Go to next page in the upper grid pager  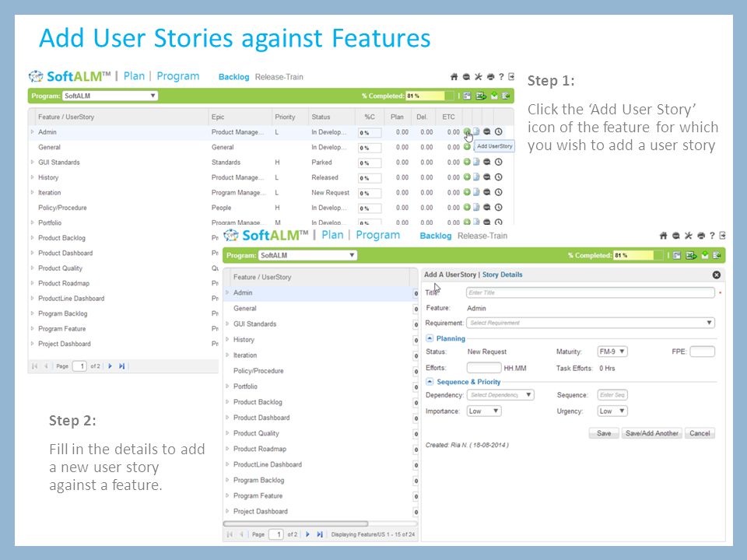click(110, 366)
